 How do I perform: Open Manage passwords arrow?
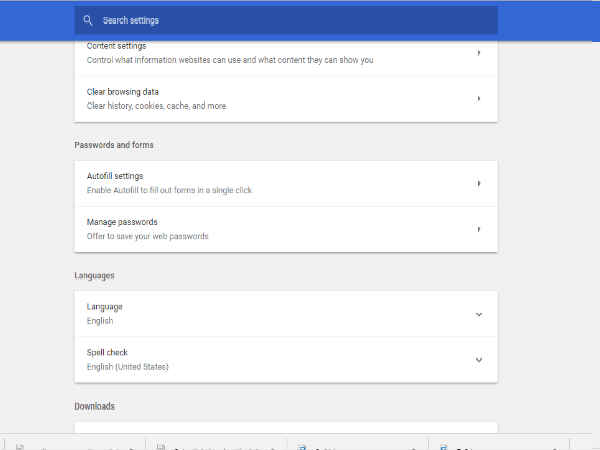coord(479,229)
